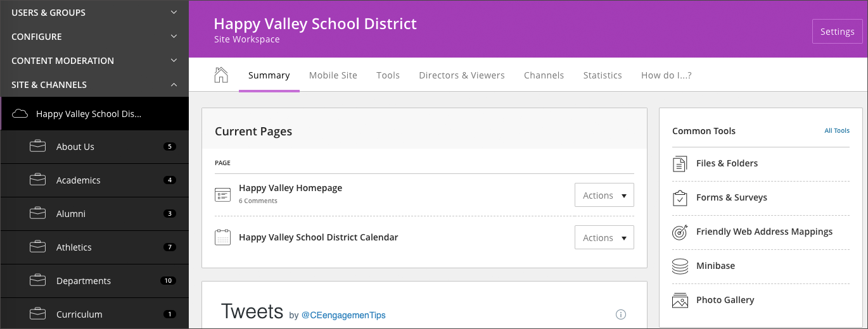Screen dimensions: 868x329
Task: Expand the Users & Groups section
Action: 94,12
